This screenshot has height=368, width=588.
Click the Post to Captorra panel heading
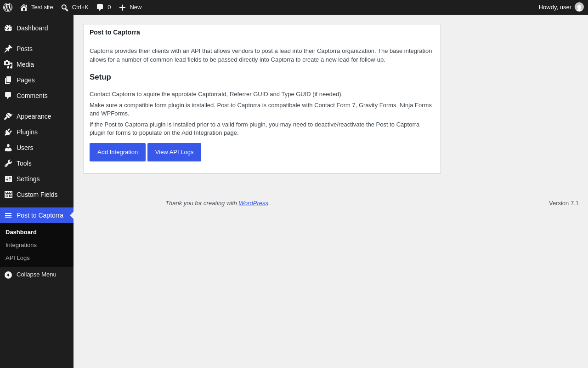pyautogui.click(x=115, y=32)
